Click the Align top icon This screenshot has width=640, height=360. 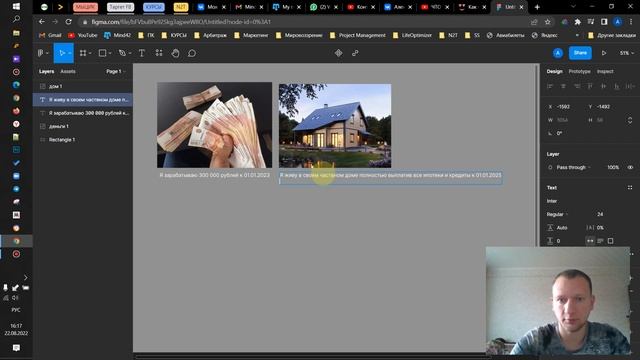(x=590, y=86)
